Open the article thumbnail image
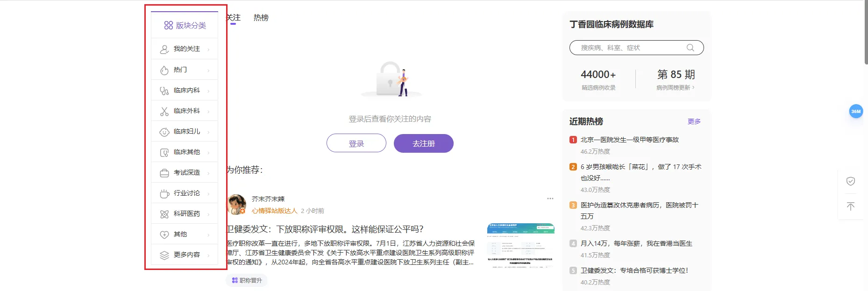This screenshot has height=291, width=868. (x=520, y=245)
